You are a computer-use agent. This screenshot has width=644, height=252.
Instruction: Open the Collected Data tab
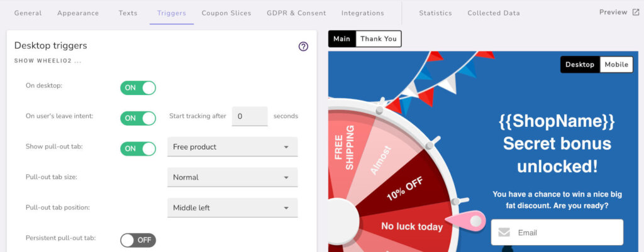coord(494,13)
